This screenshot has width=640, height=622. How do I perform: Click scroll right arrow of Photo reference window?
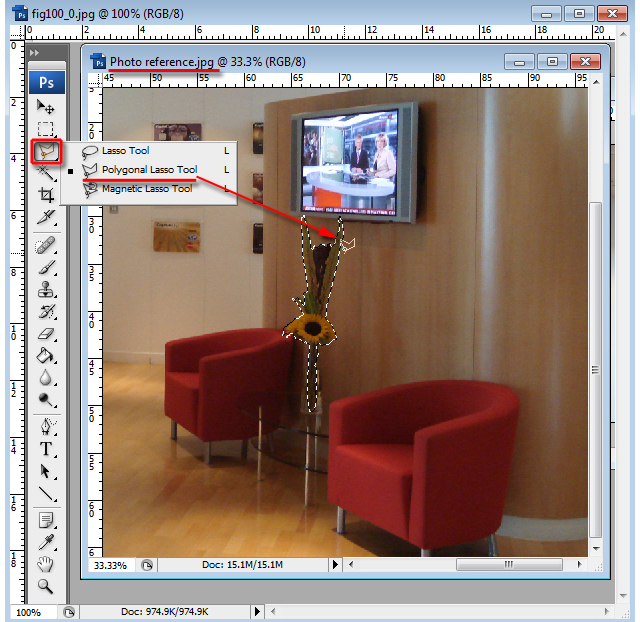click(579, 565)
